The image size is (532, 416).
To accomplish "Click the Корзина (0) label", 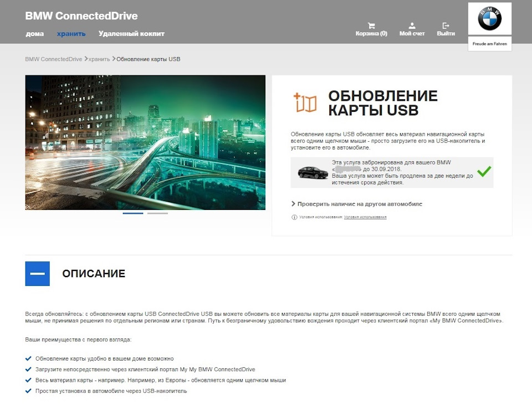I will pyautogui.click(x=371, y=34).
